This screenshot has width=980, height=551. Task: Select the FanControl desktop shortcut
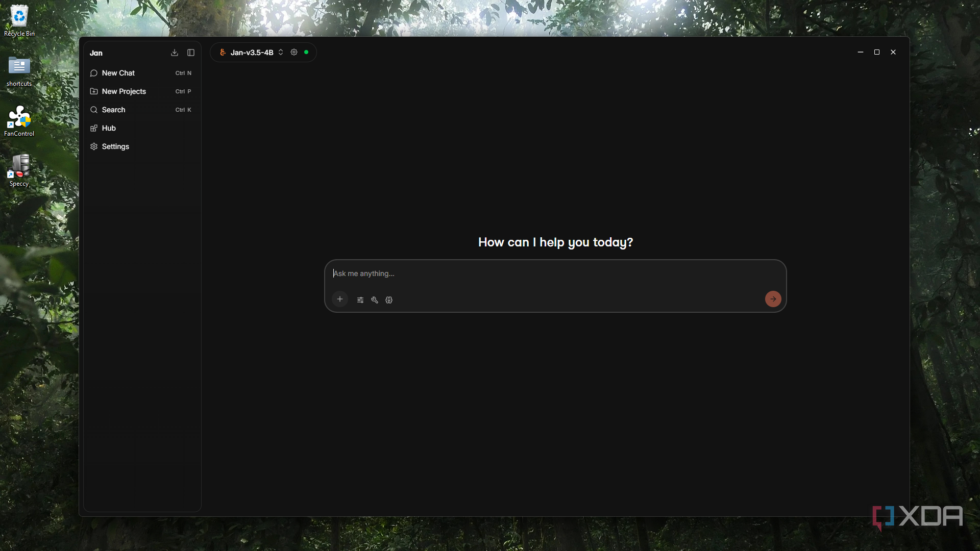pos(19,121)
